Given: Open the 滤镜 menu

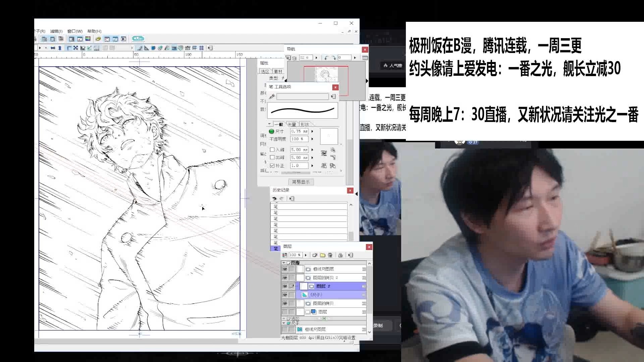Looking at the screenshot, I should pos(56,31).
